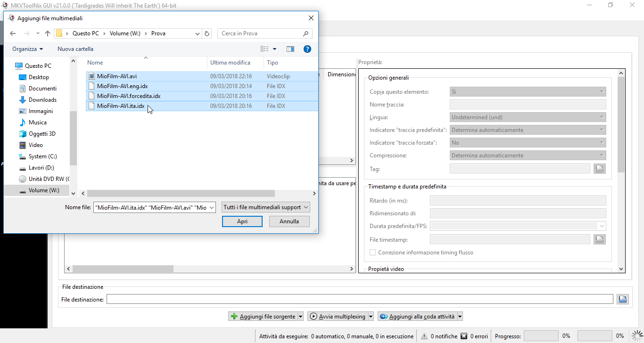Screen dimensions: 644x343
Task: Click Avvia multiplexing button
Action: tap(338, 317)
